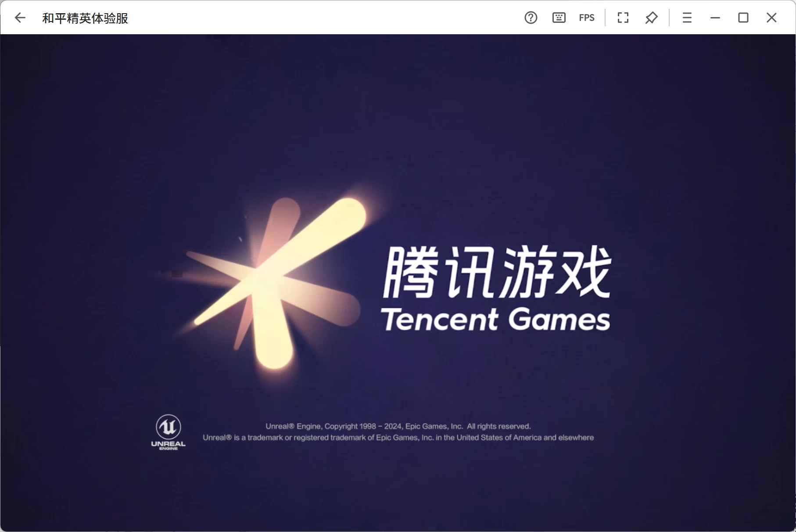
Task: Open the keyboard mapping settings icon
Action: pos(559,18)
